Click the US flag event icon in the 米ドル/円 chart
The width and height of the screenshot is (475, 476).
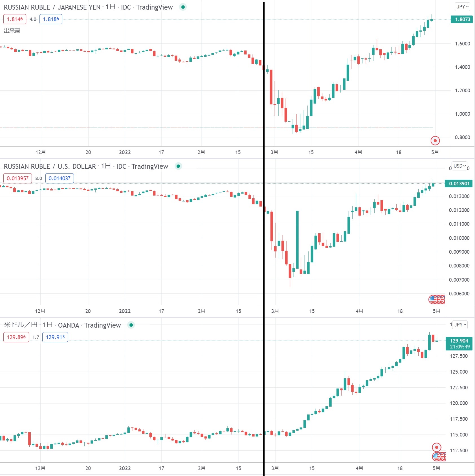point(436,456)
